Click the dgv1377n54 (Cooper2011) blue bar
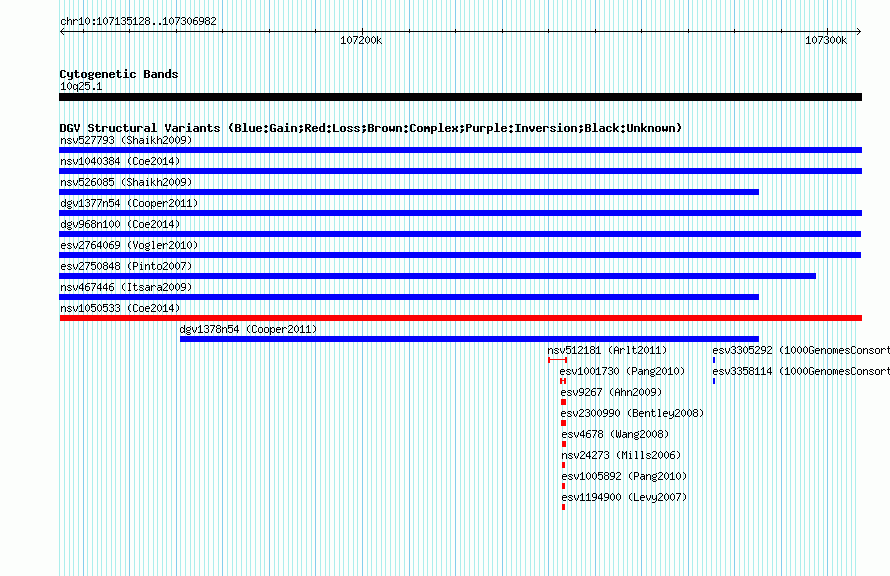The image size is (890, 576). (x=460, y=213)
